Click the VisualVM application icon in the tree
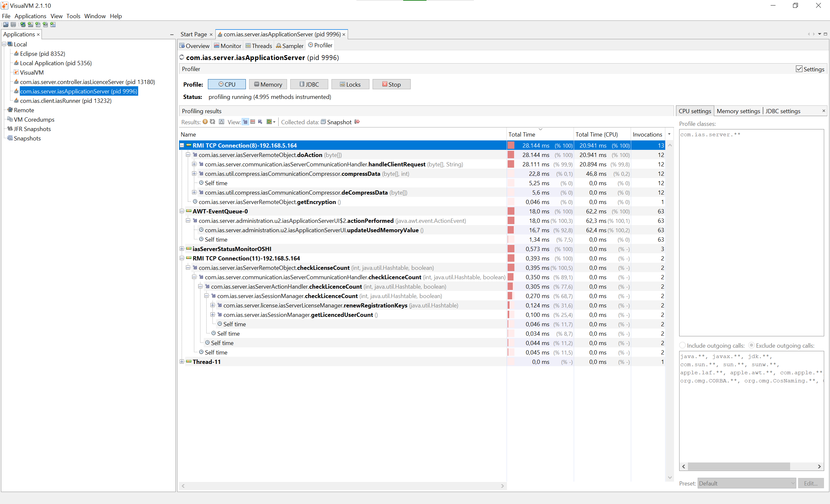 (16, 72)
